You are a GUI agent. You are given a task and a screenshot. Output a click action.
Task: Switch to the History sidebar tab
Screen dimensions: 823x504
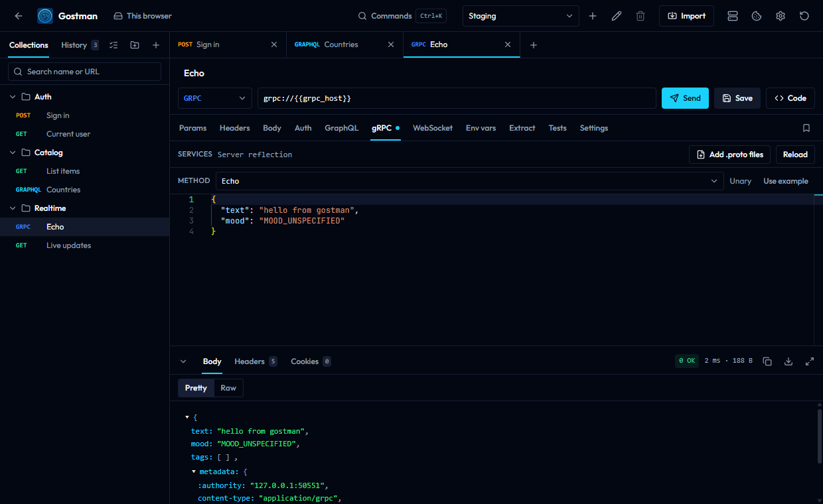(80, 45)
